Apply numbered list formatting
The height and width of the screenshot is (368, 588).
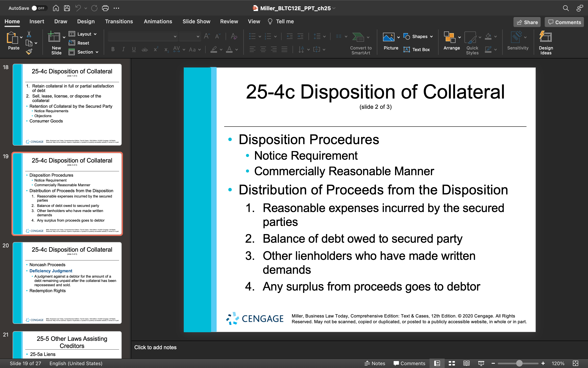268,37
